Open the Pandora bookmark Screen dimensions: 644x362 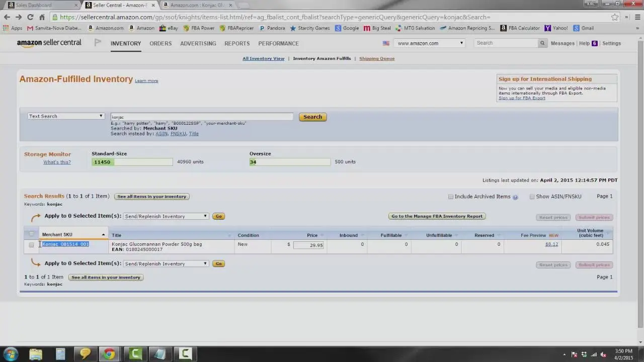272,28
